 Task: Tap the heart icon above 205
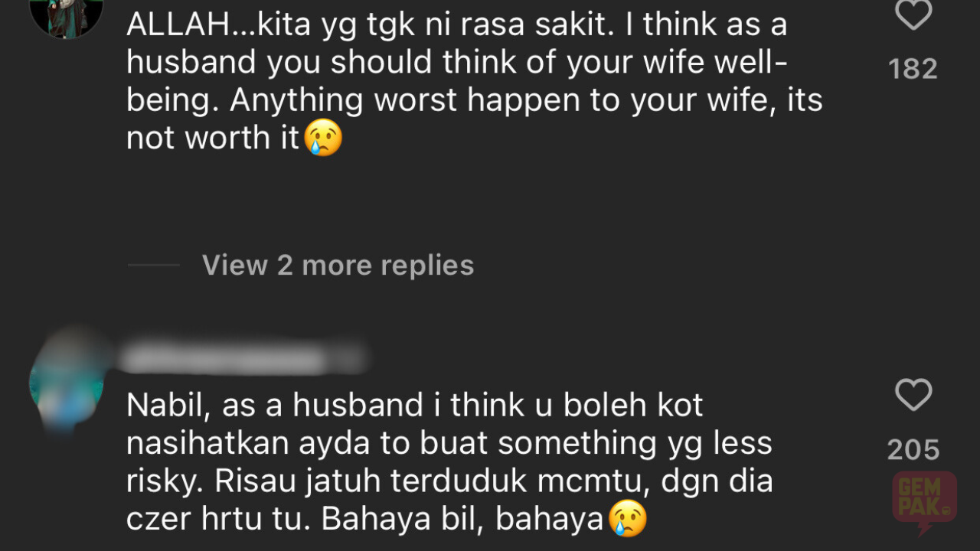click(x=913, y=396)
